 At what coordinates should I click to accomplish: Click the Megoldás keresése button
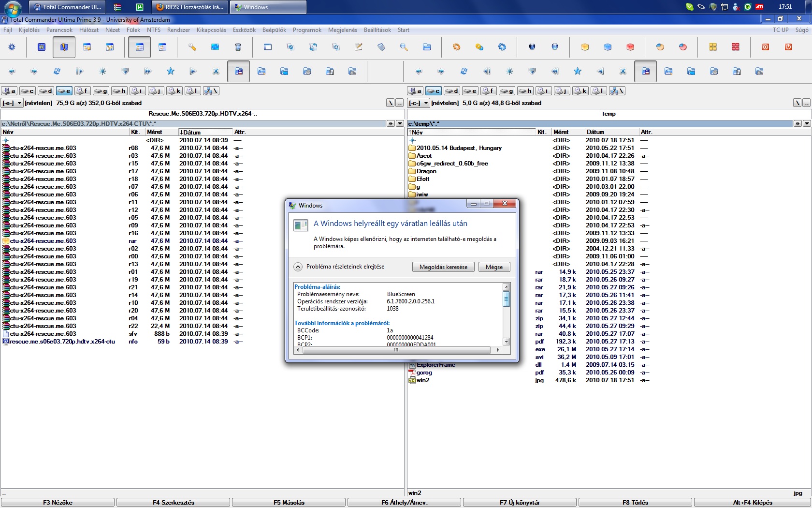click(443, 267)
